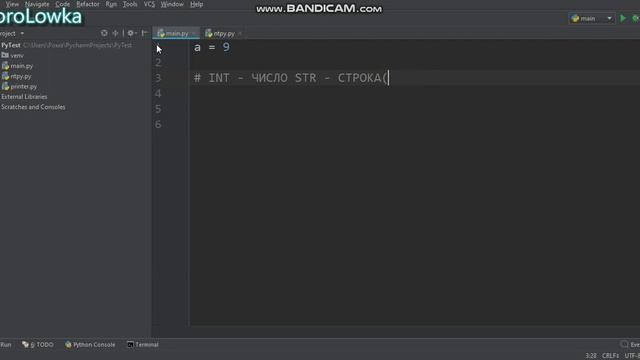Open the Window menu

click(x=172, y=4)
